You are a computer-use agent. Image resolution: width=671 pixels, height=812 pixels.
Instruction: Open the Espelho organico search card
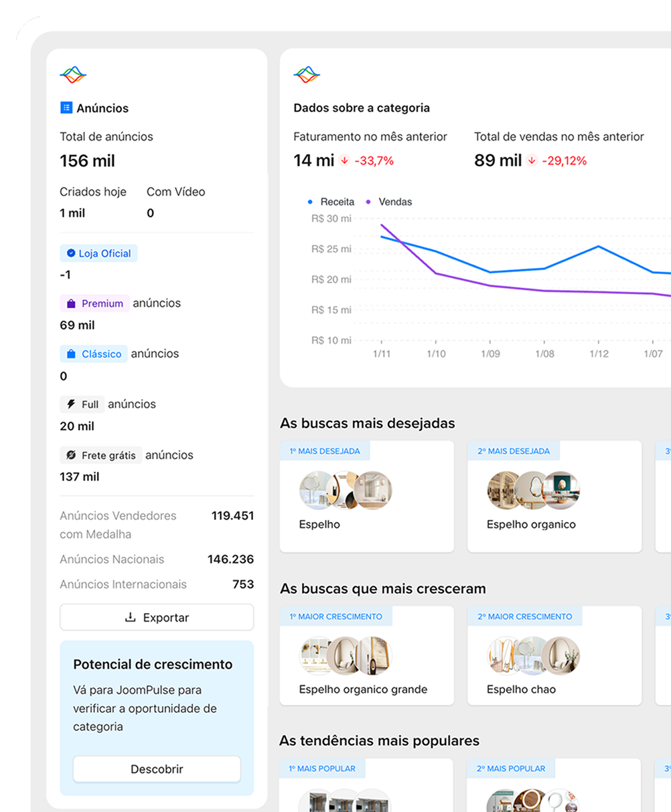click(x=554, y=496)
